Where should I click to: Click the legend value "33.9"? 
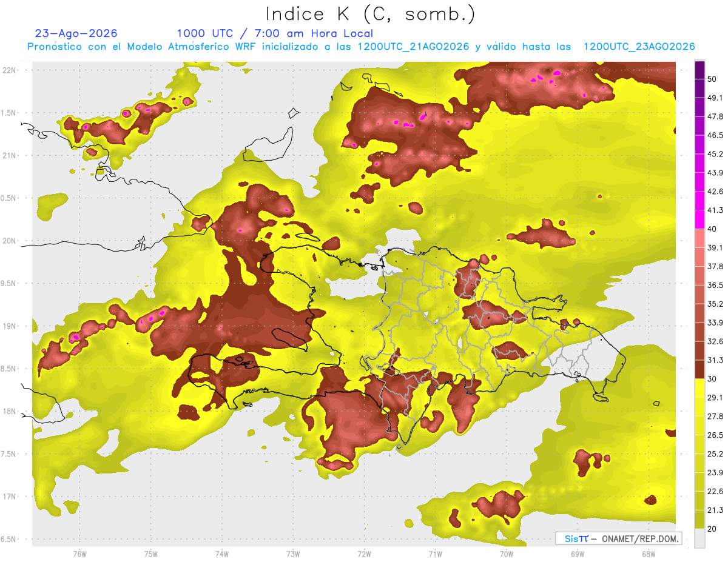tap(715, 323)
